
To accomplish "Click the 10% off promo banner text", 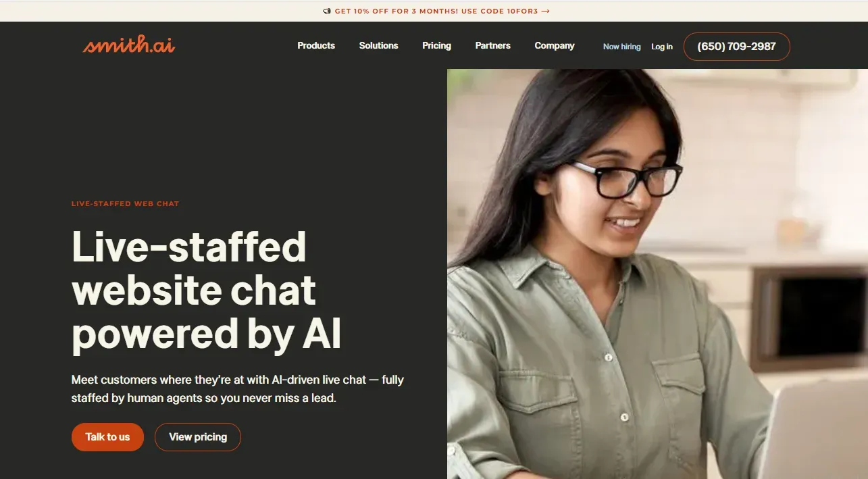I will pyautogui.click(x=436, y=11).
